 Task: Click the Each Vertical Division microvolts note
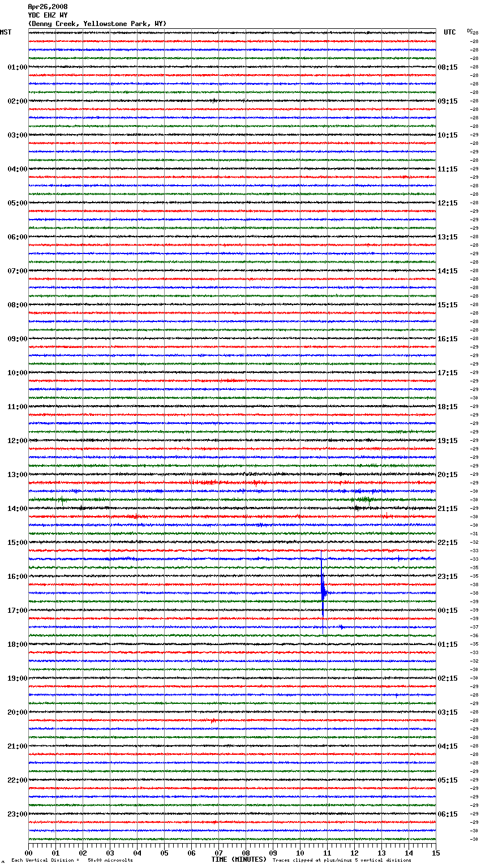pyautogui.click(x=72, y=860)
